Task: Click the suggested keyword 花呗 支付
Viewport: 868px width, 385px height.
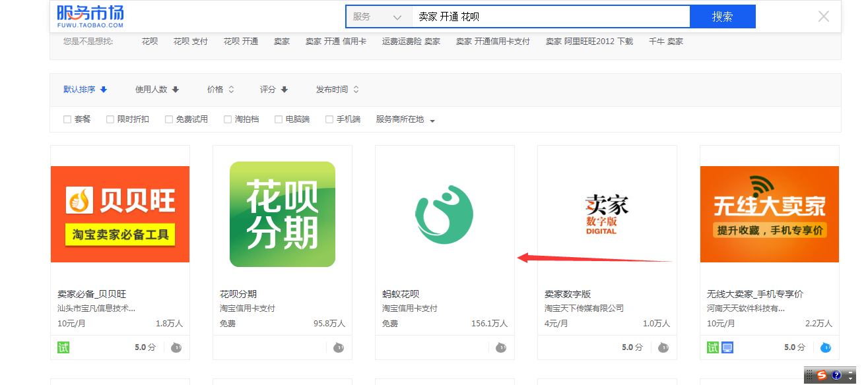Action: tap(191, 42)
